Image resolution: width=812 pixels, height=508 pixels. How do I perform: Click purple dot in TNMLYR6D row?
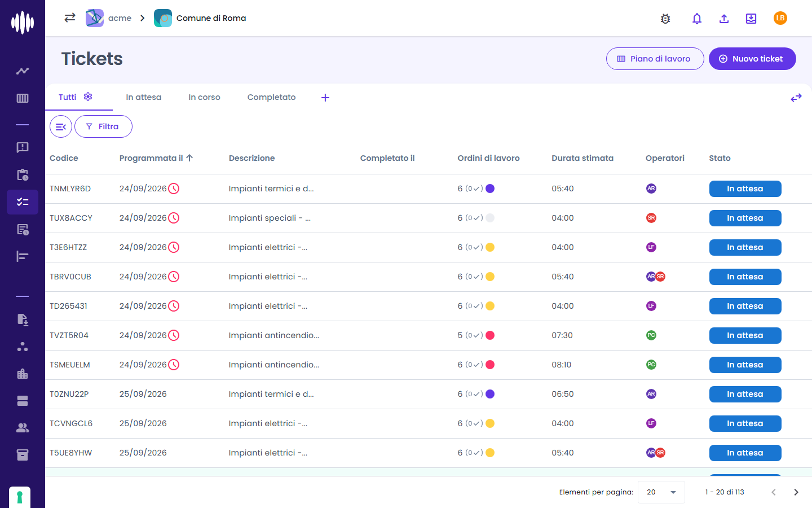[490, 189]
